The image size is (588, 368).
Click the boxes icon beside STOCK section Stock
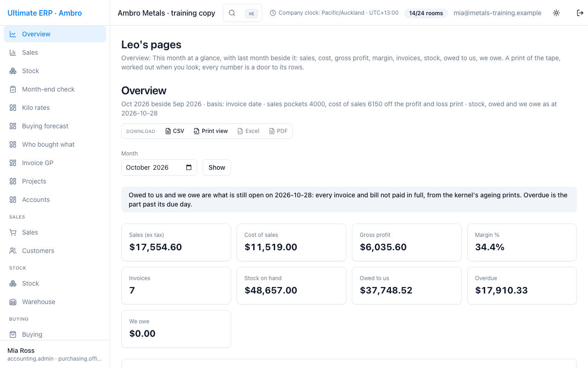tap(13, 283)
